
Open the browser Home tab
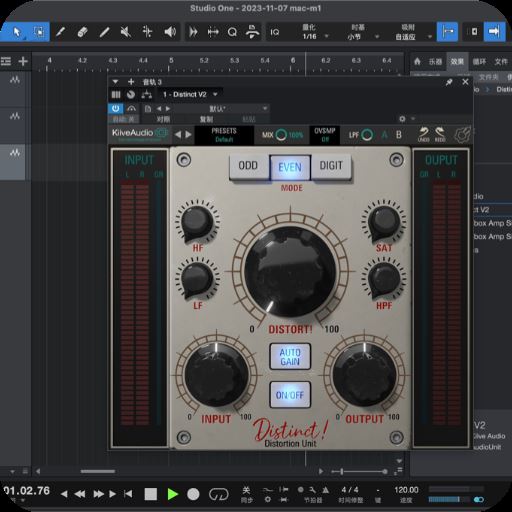417,61
